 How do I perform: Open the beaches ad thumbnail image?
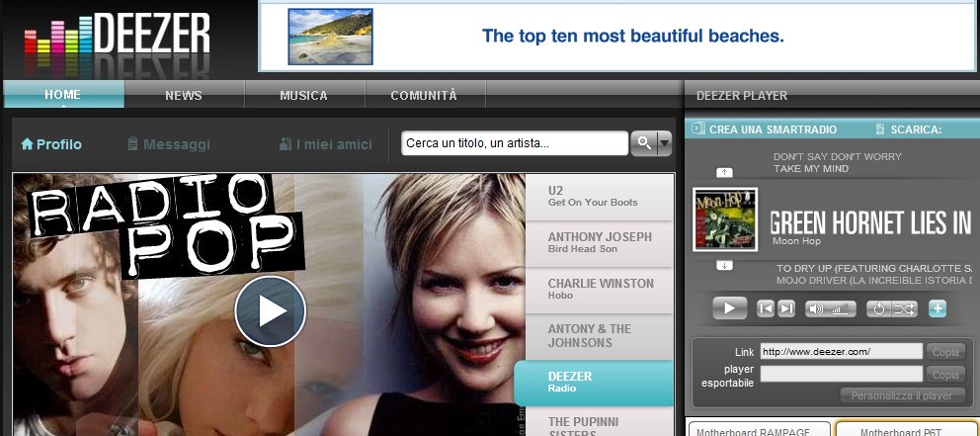[x=330, y=37]
